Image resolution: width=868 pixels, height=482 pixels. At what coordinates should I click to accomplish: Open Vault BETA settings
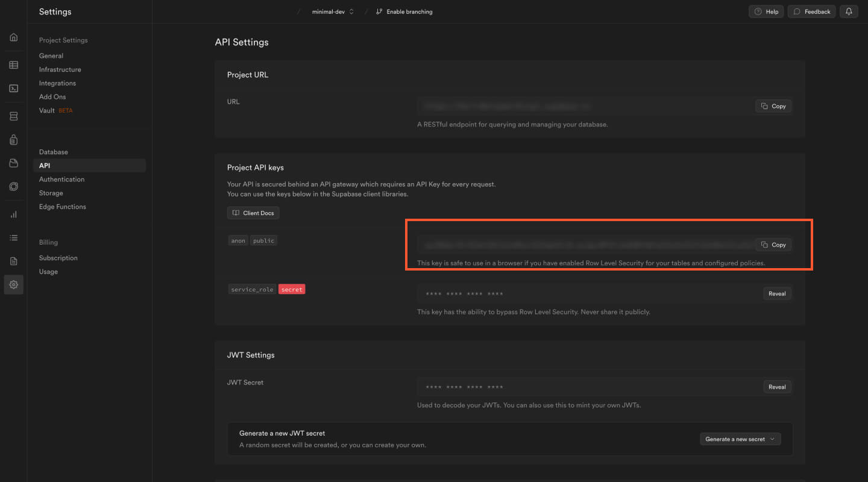pos(55,110)
